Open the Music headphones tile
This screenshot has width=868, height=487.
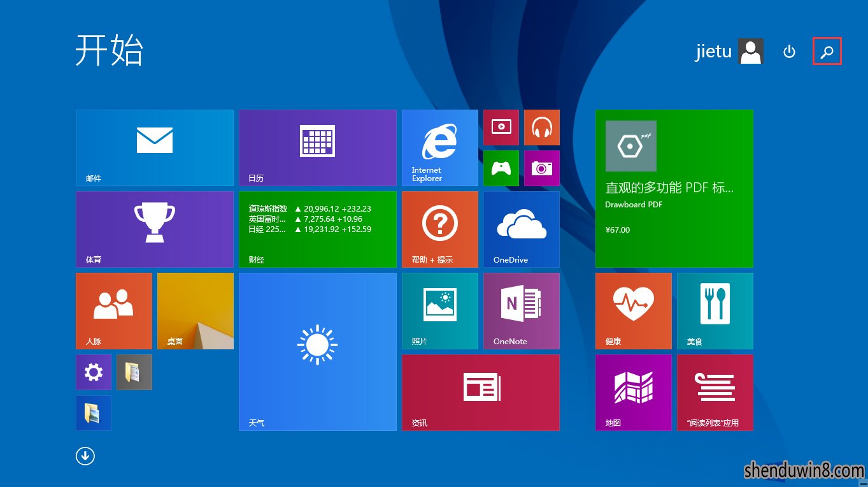coord(542,127)
